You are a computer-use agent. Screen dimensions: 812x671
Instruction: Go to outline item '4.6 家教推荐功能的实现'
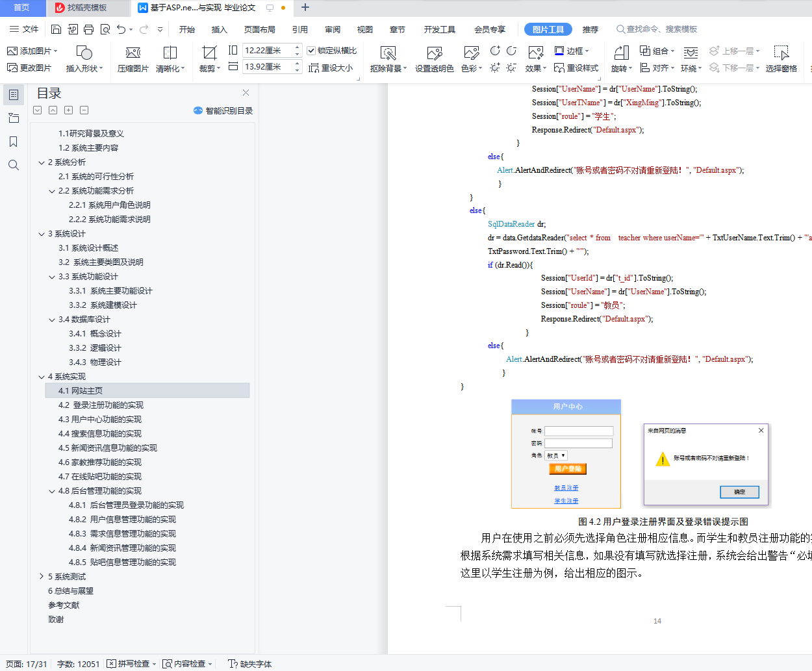(99, 462)
